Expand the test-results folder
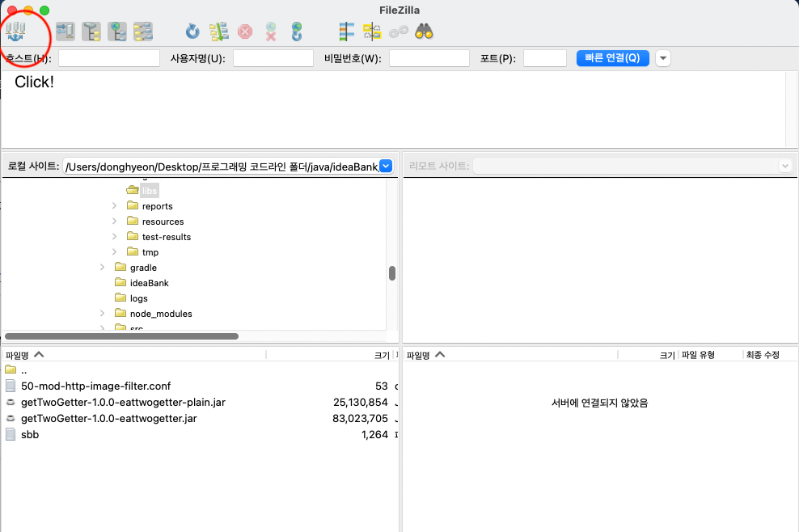Viewport: 799px width, 532px height. pos(114,236)
